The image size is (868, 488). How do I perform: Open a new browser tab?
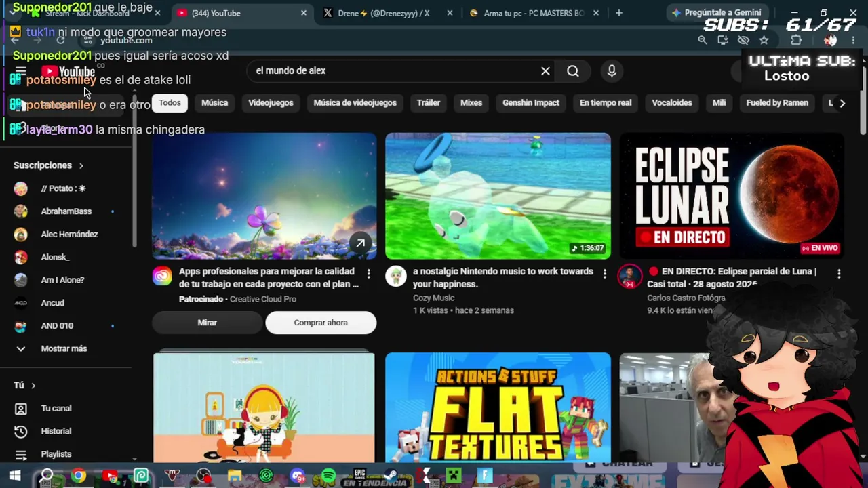[x=618, y=13]
